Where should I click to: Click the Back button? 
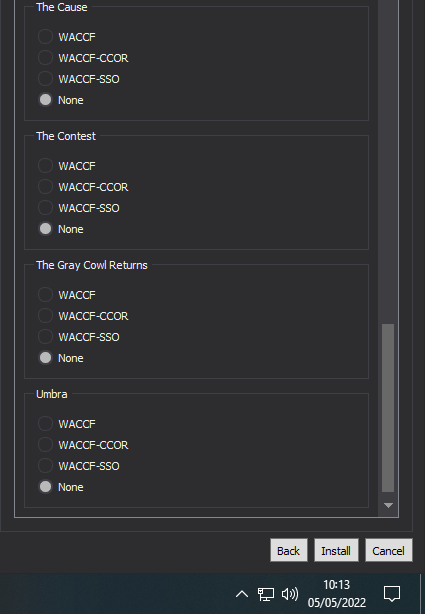[289, 550]
